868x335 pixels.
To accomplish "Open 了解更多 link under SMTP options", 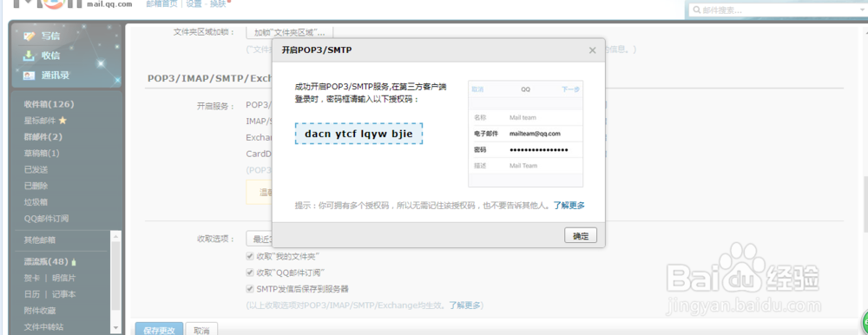I will pyautogui.click(x=464, y=305).
